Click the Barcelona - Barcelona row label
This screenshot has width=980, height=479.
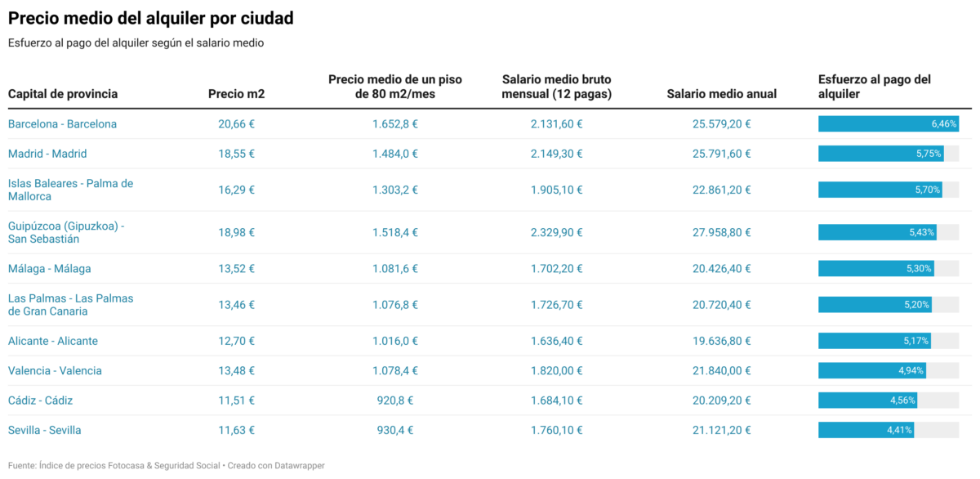(x=62, y=124)
